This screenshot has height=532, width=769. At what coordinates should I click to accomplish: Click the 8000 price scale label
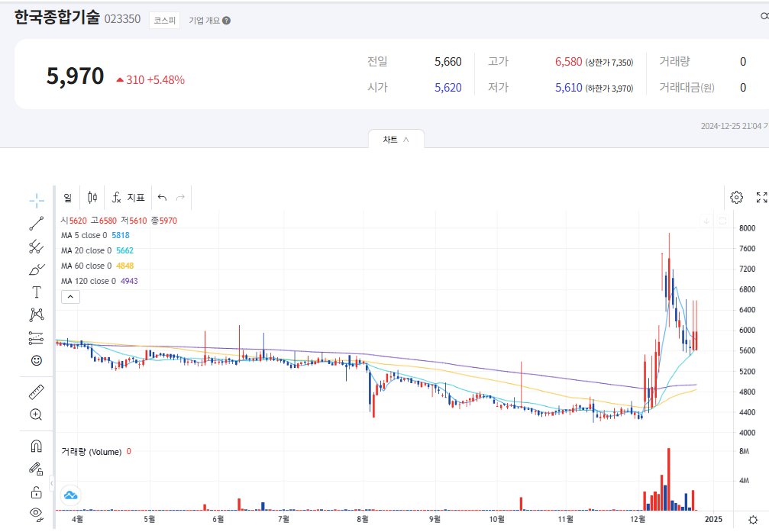point(747,228)
